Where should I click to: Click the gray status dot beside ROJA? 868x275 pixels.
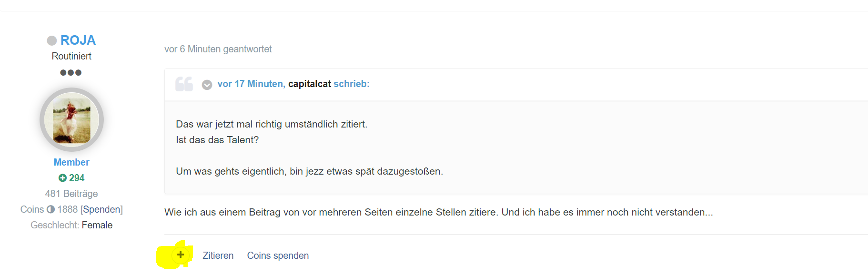pos(51,41)
